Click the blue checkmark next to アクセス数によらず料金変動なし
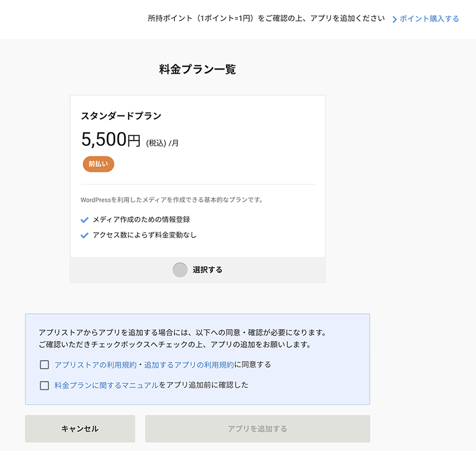This screenshot has width=476, height=451. [x=84, y=235]
